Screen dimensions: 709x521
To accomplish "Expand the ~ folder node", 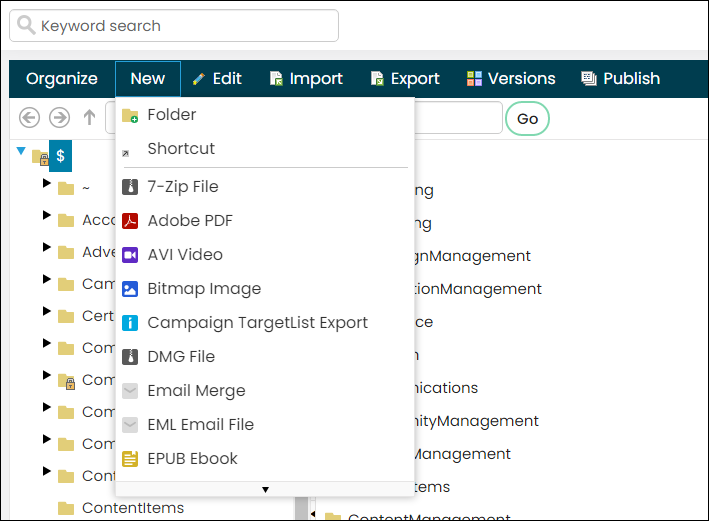I will tap(47, 183).
